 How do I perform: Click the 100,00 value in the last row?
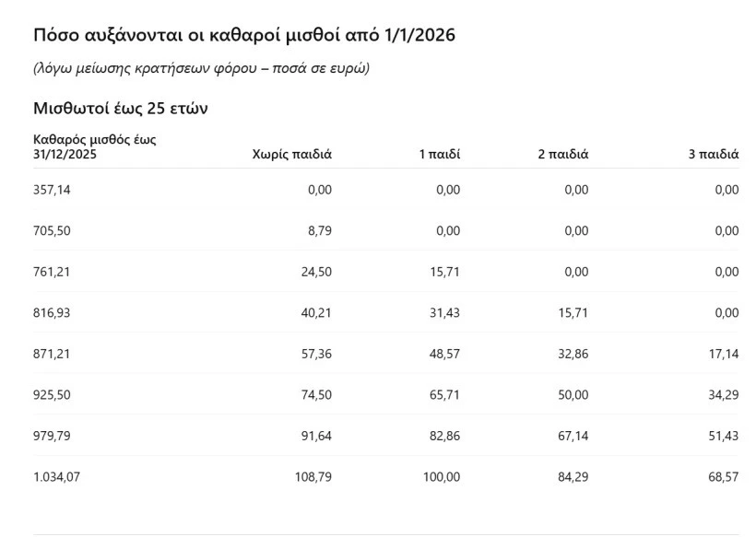(441, 477)
